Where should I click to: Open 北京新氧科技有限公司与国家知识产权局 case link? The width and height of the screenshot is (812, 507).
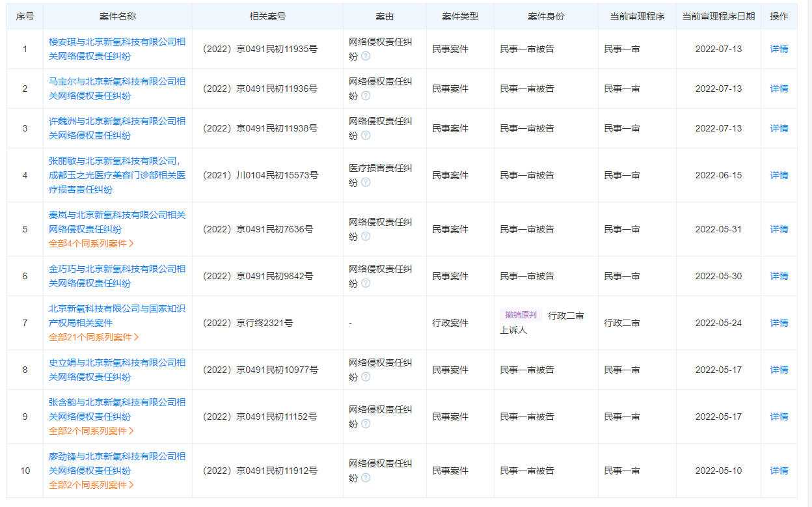(117, 316)
